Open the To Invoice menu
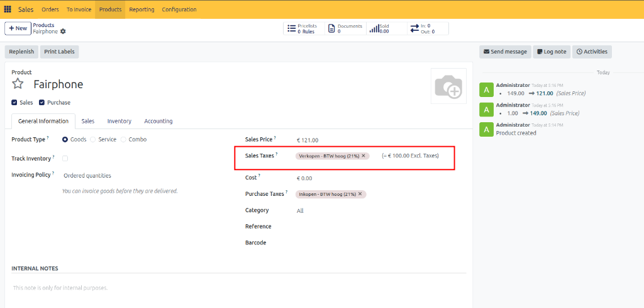 79,9
